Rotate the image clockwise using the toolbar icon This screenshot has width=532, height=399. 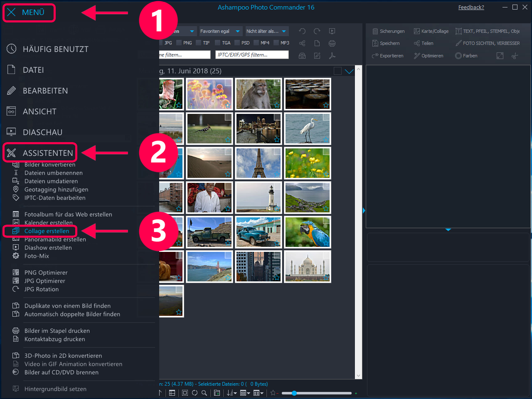[317, 31]
